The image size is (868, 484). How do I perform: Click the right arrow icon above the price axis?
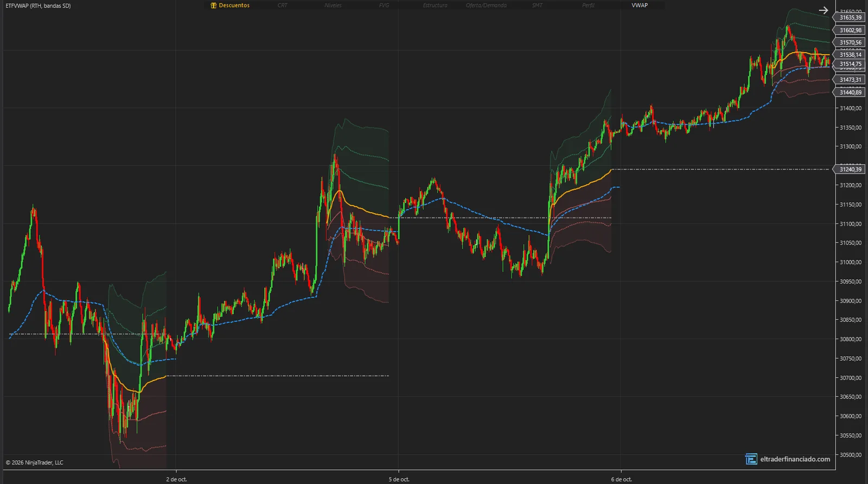[824, 10]
